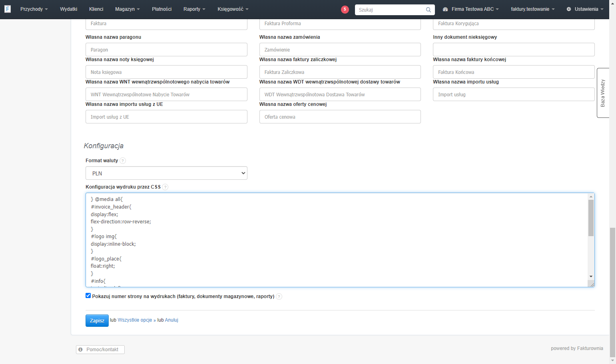Image resolution: width=616 pixels, height=364 pixels.
Task: Click the search magnifier icon
Action: point(429,10)
